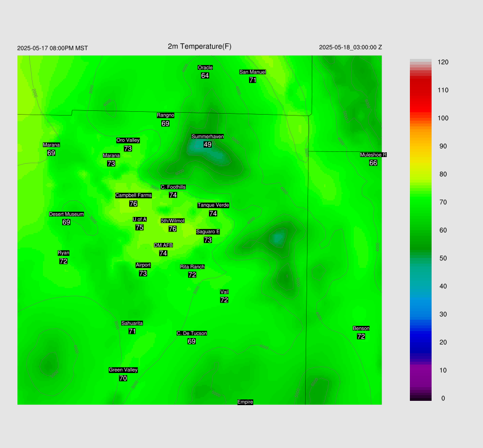Select the 73 reading under Saguaro E
The height and width of the screenshot is (448, 483).
(x=208, y=240)
